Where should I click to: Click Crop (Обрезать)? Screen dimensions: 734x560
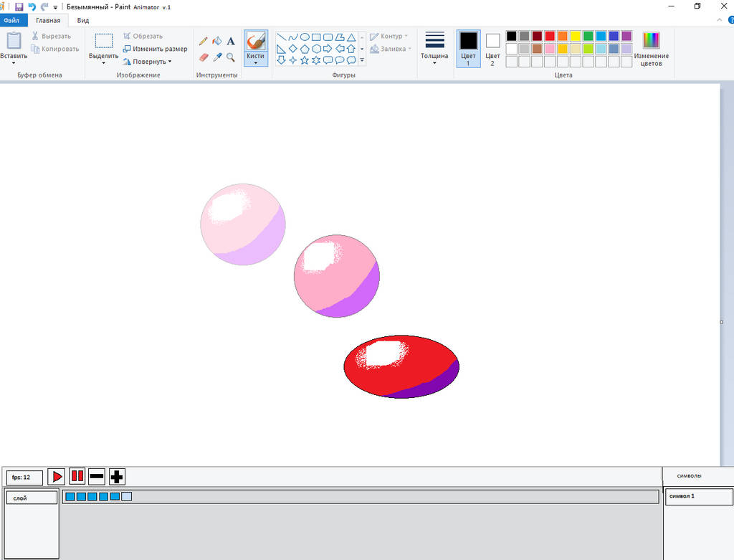[x=143, y=36]
